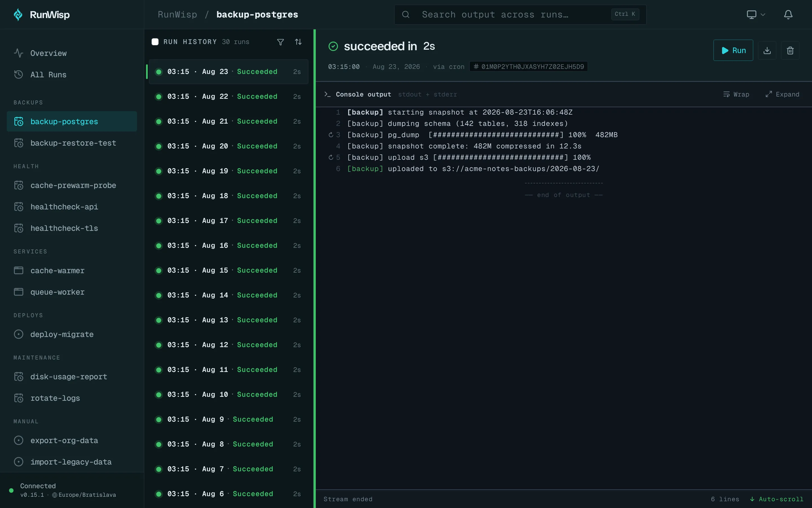Select the Aug 21 run
812x508 pixels.
tap(228, 121)
